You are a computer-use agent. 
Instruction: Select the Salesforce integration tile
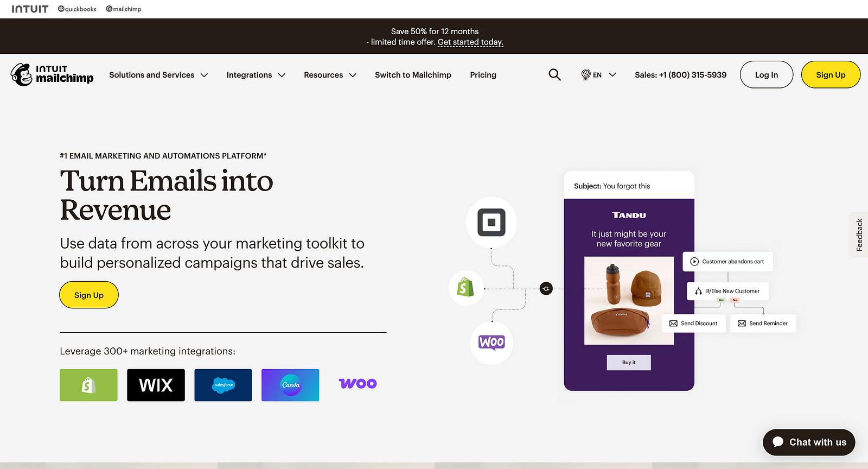click(223, 385)
